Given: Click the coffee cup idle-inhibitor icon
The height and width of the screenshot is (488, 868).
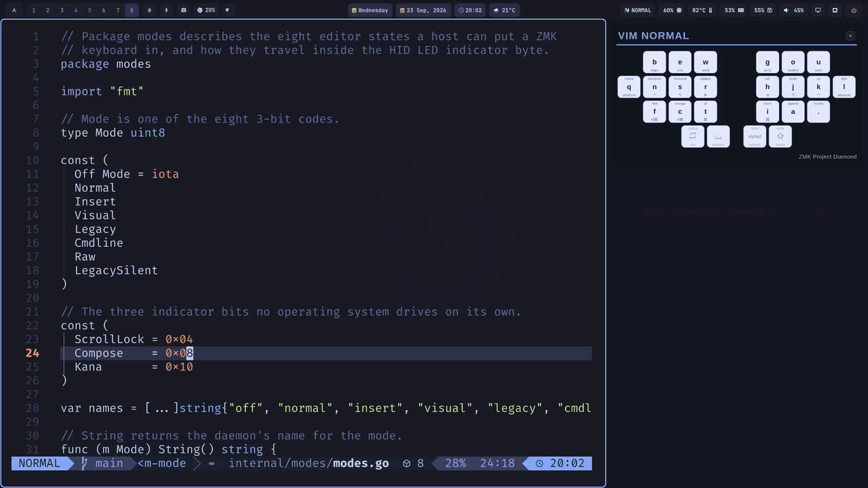Looking at the screenshot, I should pos(227,10).
